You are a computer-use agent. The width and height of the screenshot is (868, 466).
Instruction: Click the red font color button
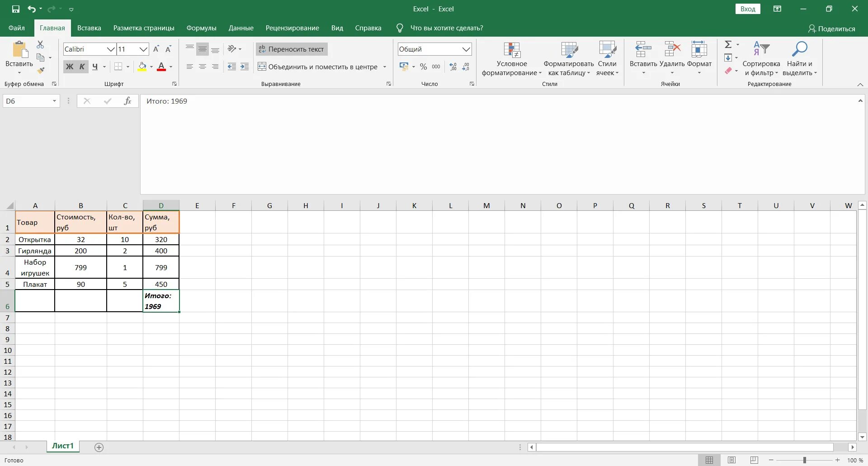point(161,67)
